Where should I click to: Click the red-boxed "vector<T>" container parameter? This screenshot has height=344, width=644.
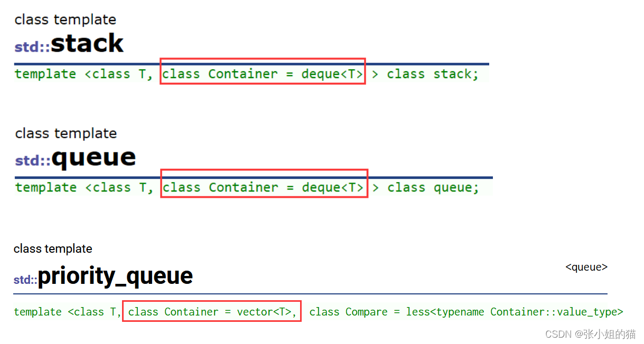(x=212, y=312)
